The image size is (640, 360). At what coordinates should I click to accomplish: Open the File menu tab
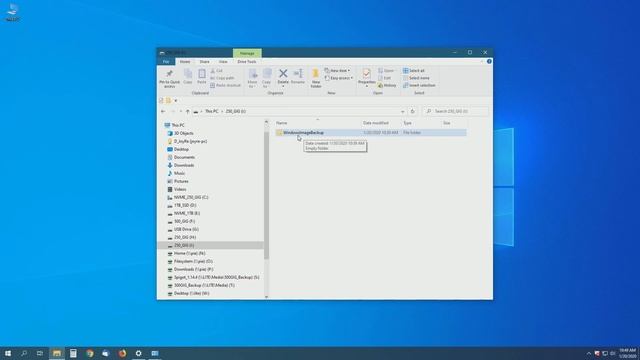click(166, 62)
